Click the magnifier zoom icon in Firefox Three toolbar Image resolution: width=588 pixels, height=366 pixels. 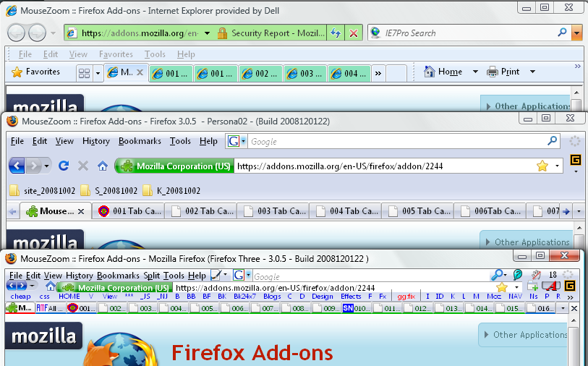496,275
